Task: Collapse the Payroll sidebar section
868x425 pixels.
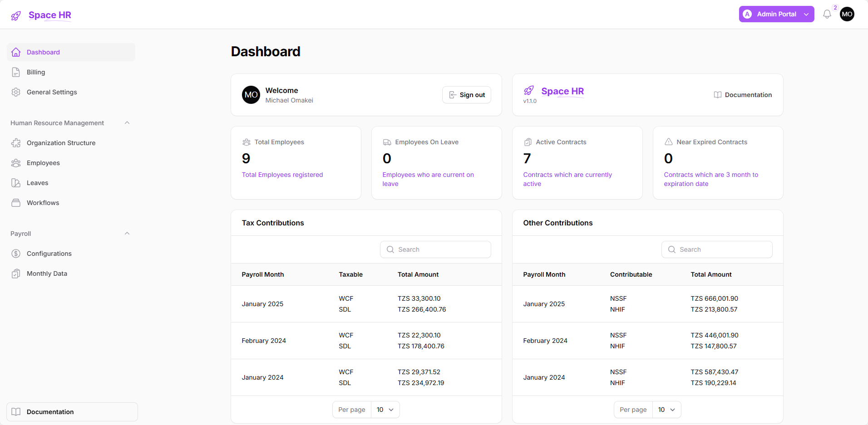Action: coord(127,234)
